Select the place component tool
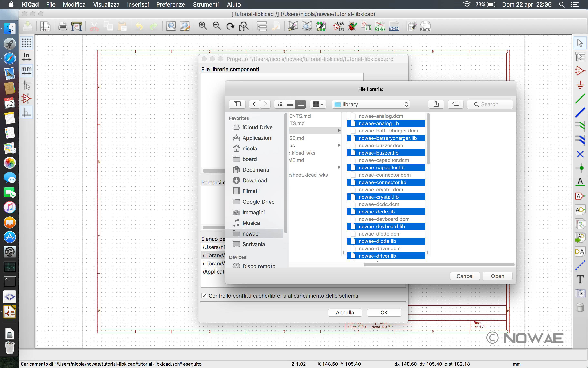The width and height of the screenshot is (588, 368). point(580,71)
